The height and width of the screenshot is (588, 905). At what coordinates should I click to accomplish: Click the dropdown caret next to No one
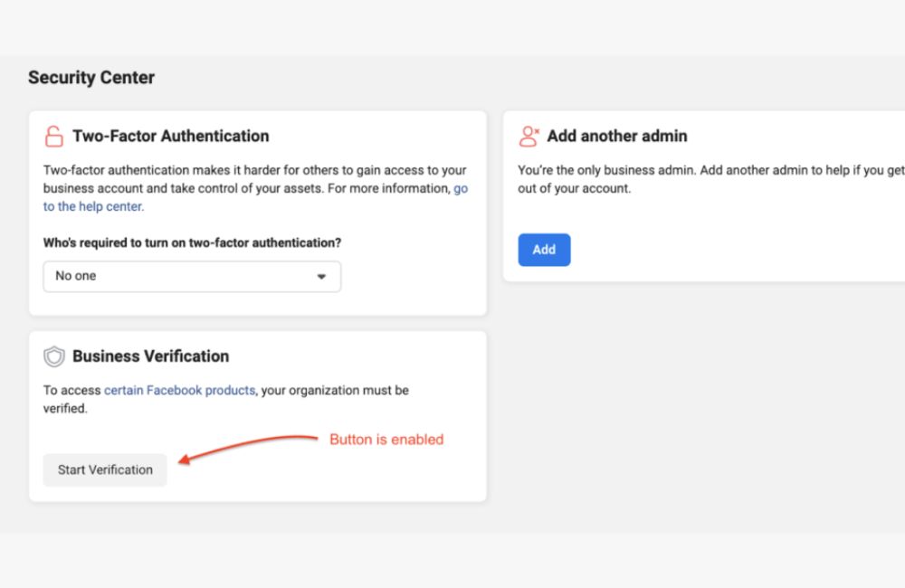pyautogui.click(x=322, y=276)
